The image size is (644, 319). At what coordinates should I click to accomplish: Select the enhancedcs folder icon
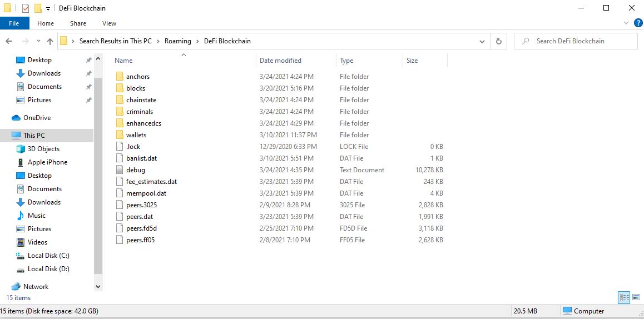tap(120, 123)
